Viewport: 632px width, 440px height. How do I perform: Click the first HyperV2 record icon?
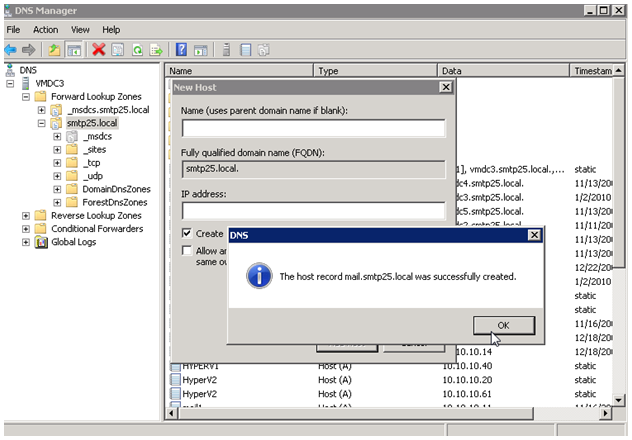[x=175, y=380]
